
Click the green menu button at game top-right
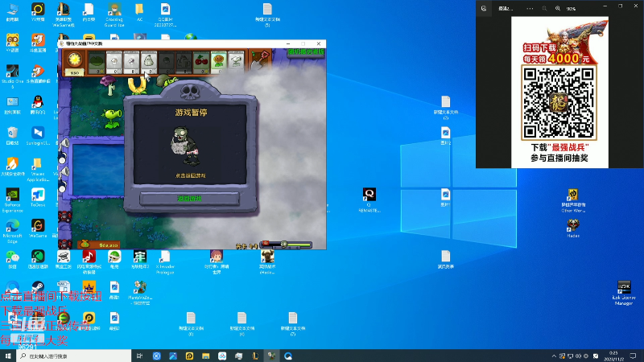(x=306, y=52)
